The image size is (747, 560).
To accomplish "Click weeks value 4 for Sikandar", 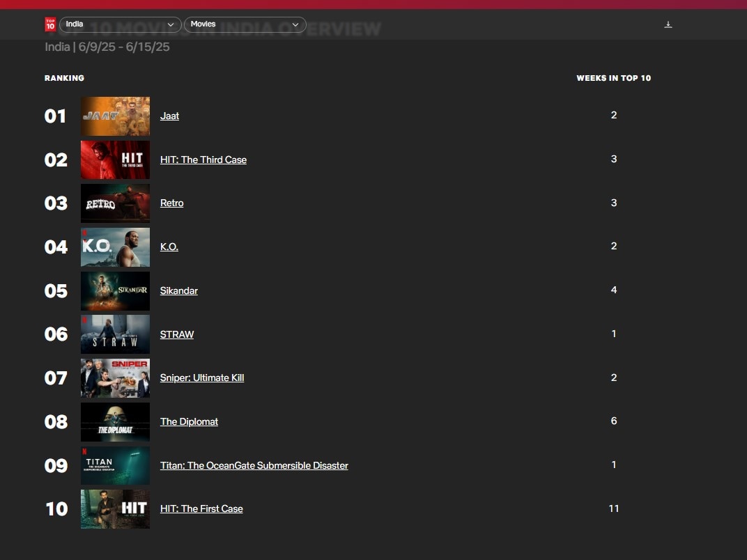I will pyautogui.click(x=614, y=290).
